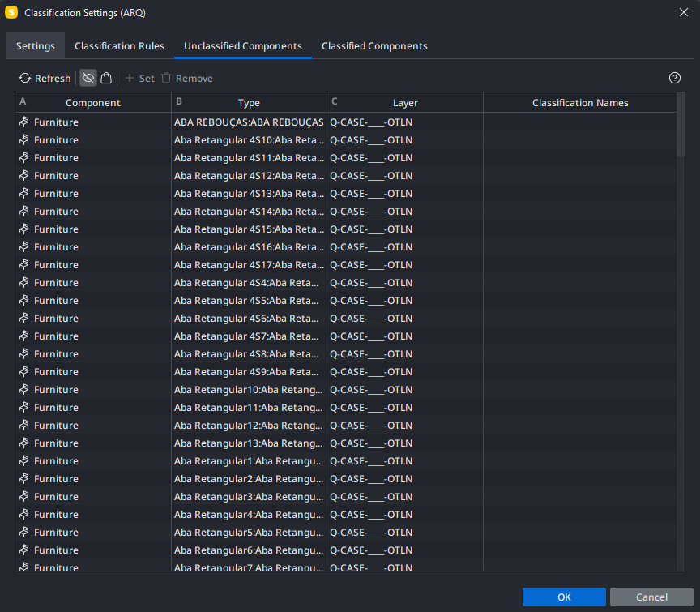Sort by the Layer column header

[405, 103]
